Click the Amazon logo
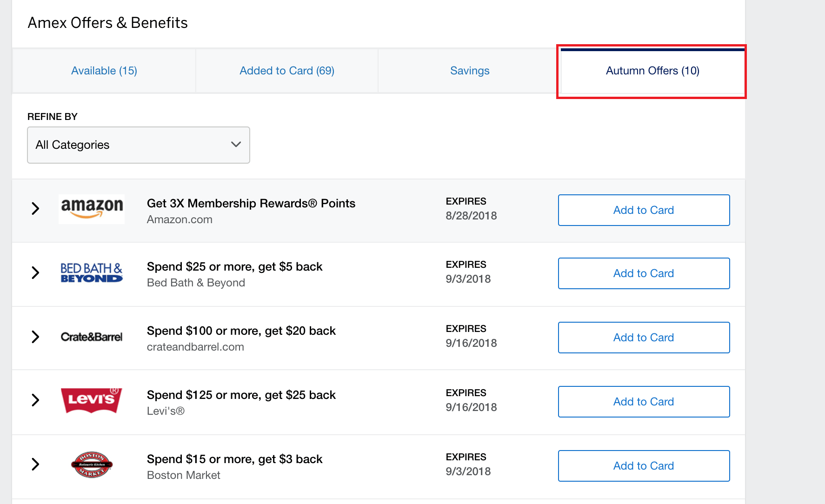 pyautogui.click(x=92, y=209)
